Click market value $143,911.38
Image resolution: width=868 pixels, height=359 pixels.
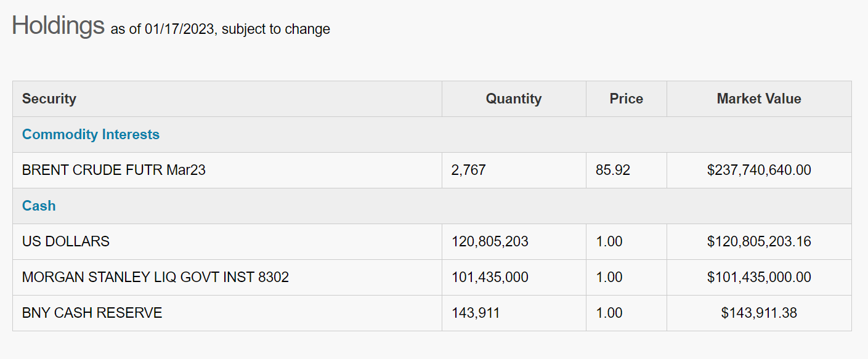click(x=759, y=313)
